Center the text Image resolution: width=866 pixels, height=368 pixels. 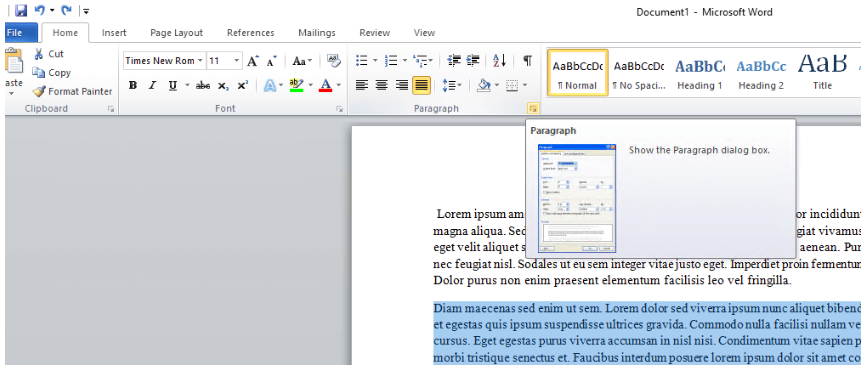point(381,86)
